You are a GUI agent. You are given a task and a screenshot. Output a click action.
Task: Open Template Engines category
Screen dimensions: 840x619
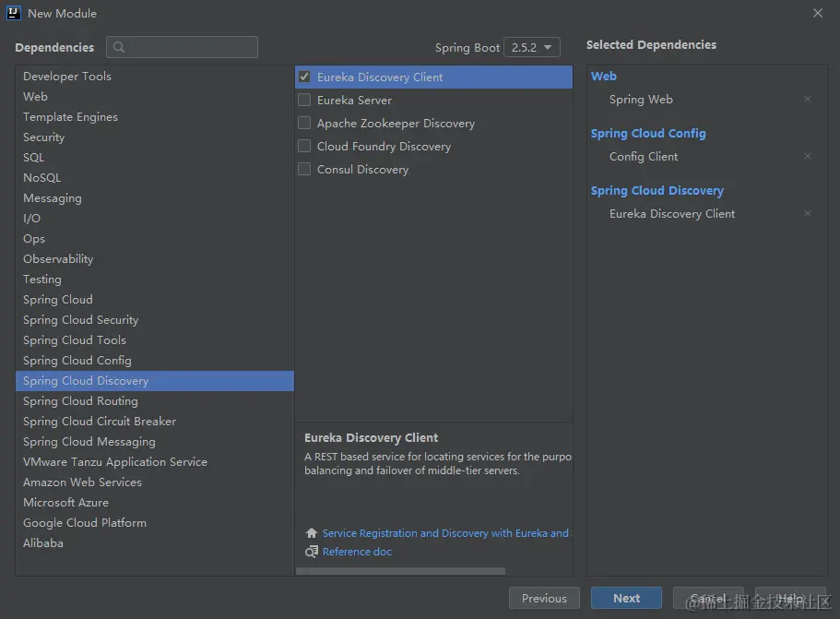point(155,117)
